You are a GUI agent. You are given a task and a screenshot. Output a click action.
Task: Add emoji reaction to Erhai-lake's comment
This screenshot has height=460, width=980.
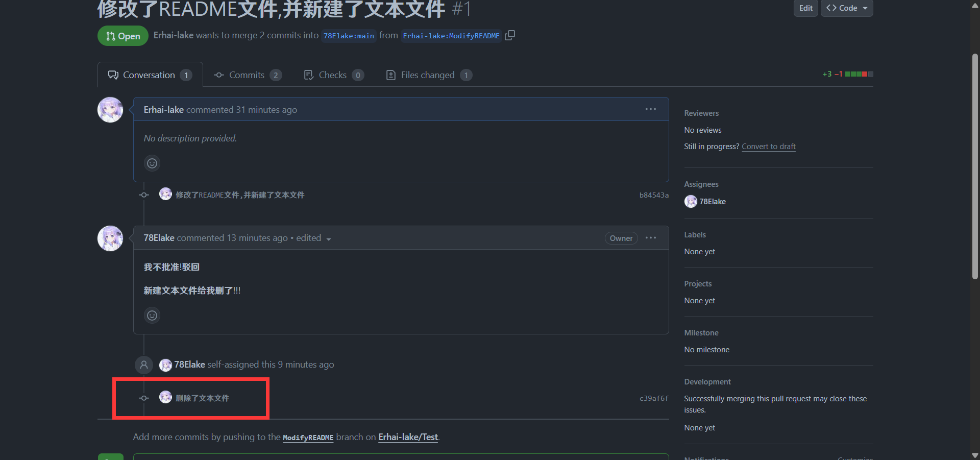[x=152, y=163]
